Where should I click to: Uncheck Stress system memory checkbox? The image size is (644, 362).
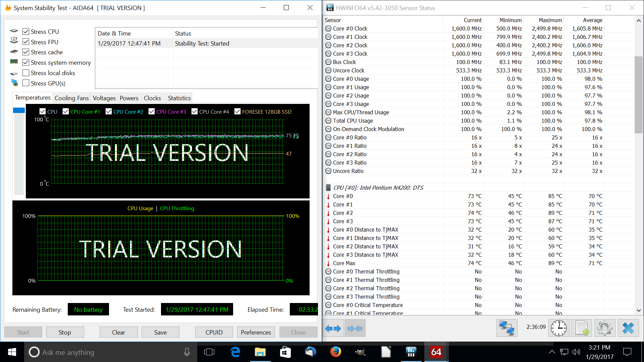click(x=26, y=62)
